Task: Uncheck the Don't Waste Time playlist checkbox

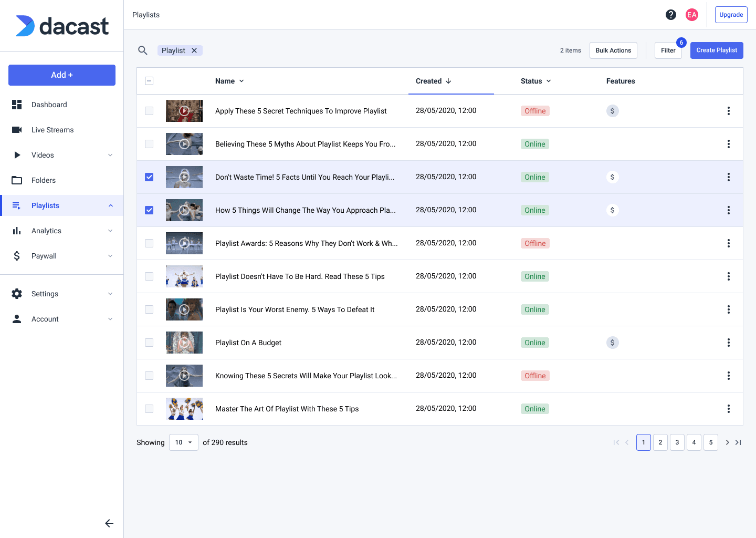Action: coord(149,177)
